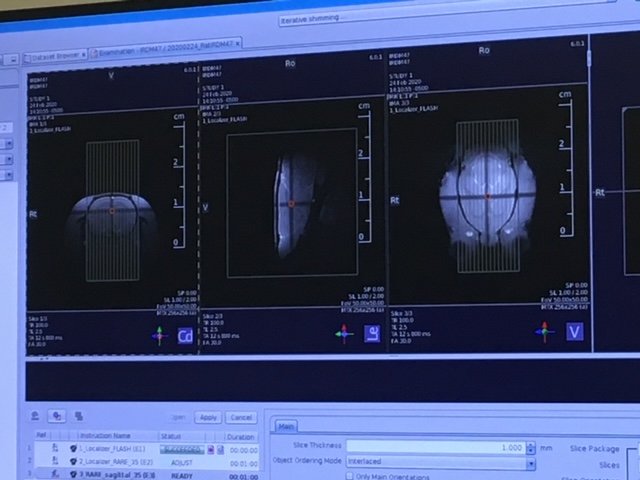Select the 3_RARE_sagittal_35 instruction row
This screenshot has height=480, width=640.
pos(146,475)
